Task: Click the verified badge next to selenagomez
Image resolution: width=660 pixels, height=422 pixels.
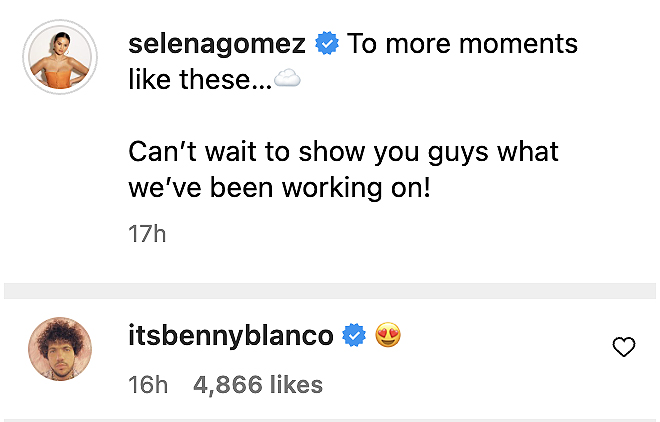Action: point(326,44)
